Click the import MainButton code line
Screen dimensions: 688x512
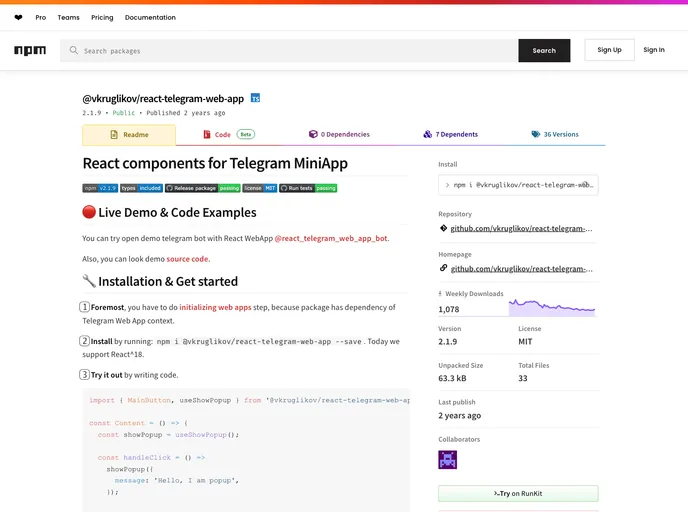click(249, 400)
